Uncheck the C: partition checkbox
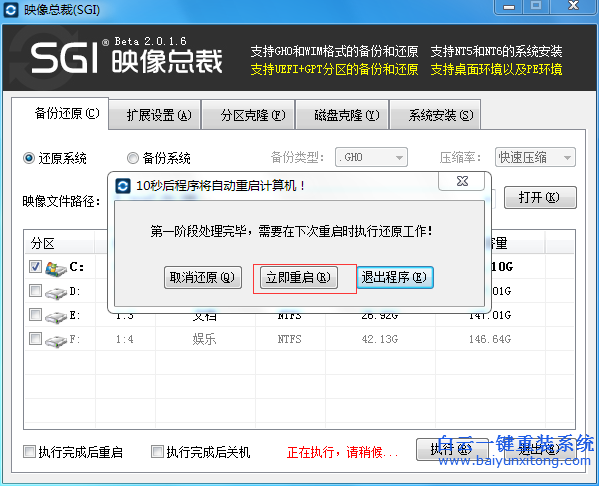 point(35,267)
